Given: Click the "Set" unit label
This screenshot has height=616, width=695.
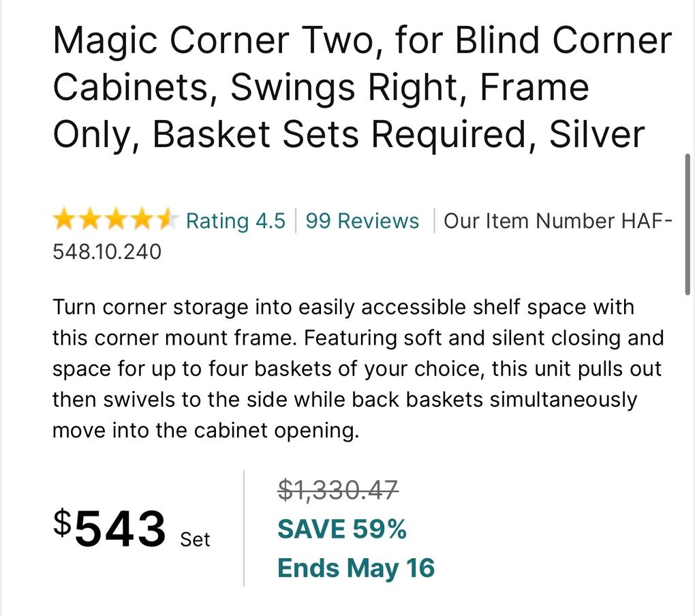Looking at the screenshot, I should [x=195, y=540].
